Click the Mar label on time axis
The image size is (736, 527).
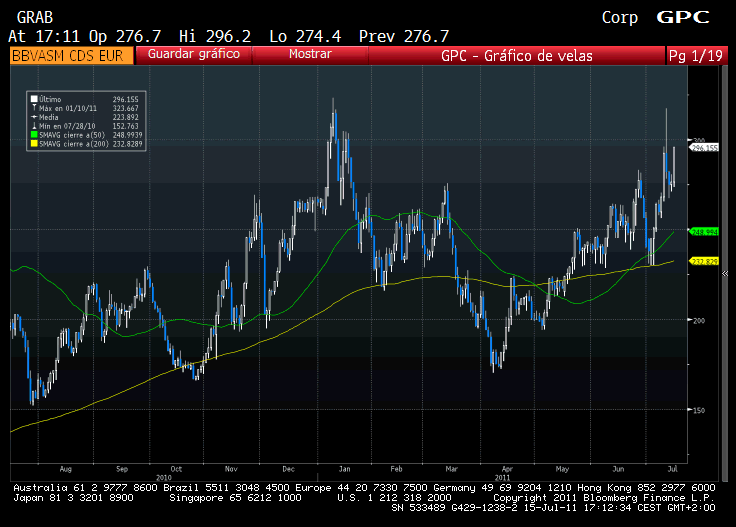tap(452, 469)
